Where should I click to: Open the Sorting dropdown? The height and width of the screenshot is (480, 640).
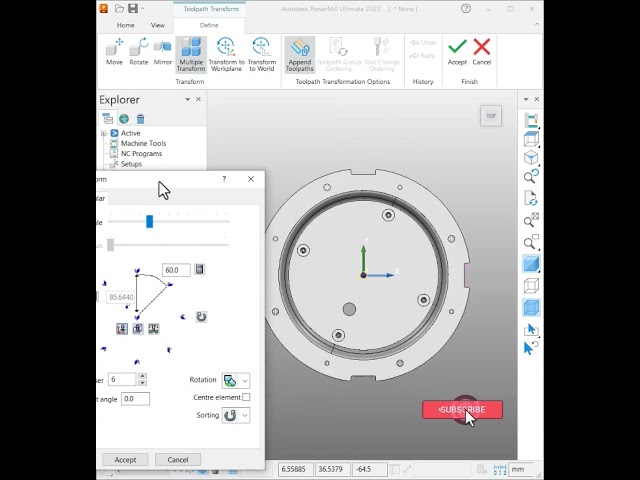click(x=236, y=416)
